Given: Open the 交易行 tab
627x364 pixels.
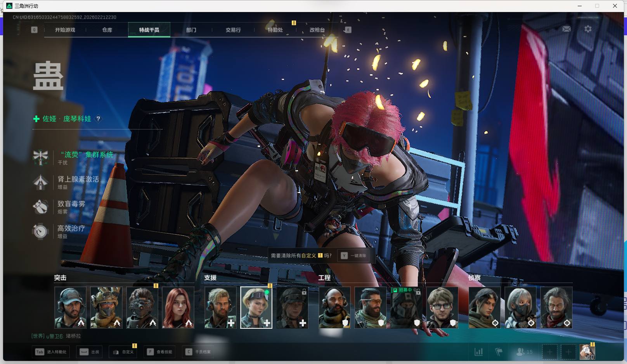Looking at the screenshot, I should pos(233,30).
